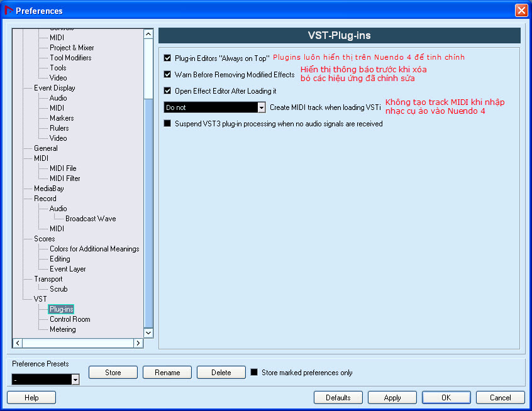Select the Transport category

[x=48, y=279]
